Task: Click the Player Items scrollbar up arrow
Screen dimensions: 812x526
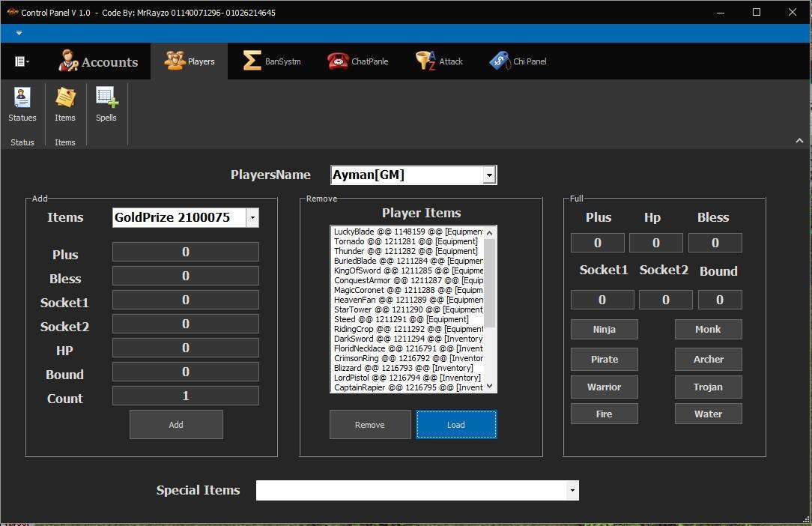Action: click(489, 233)
